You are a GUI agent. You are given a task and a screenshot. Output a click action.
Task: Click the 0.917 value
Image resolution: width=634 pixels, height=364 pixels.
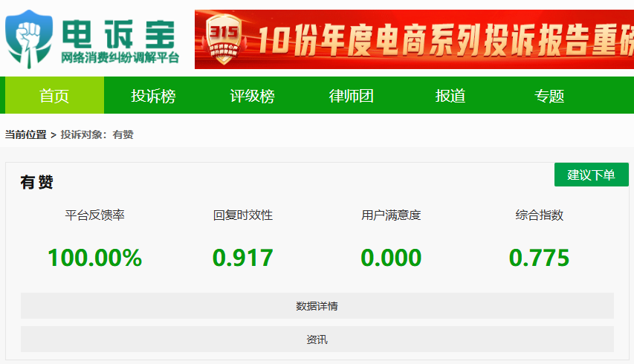coord(242,258)
